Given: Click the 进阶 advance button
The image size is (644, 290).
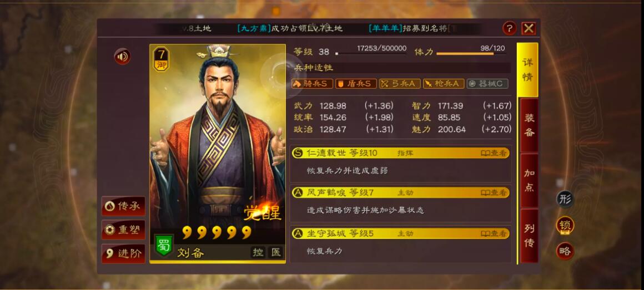Looking at the screenshot, I should click(x=123, y=253).
